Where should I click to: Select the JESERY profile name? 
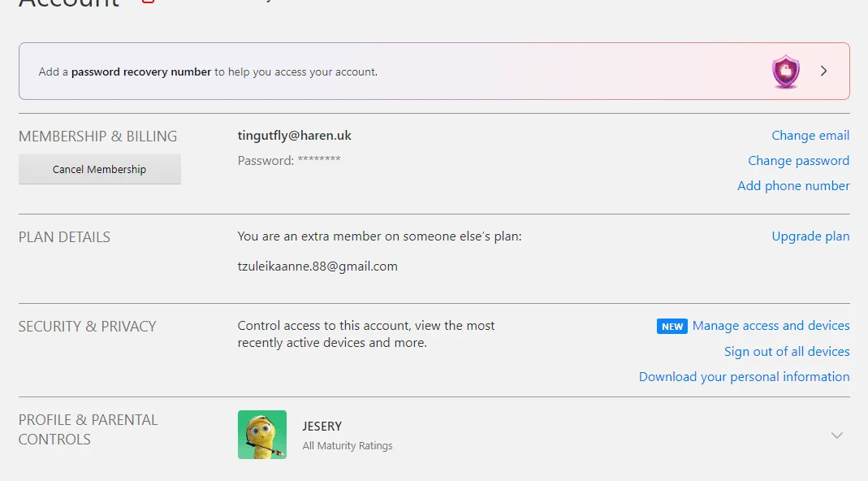point(322,426)
